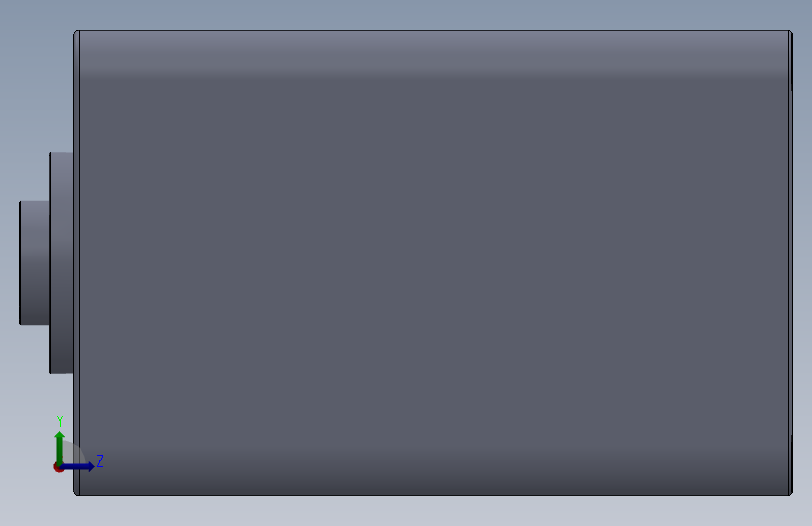Select the top rounded face of body
Viewport: 812px width, 526px height.
pos(433,55)
